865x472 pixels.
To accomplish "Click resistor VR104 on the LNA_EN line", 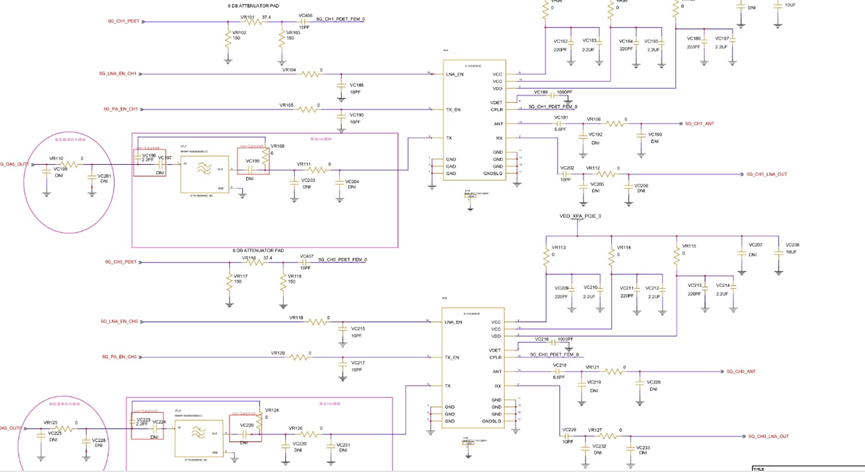I will click(318, 74).
